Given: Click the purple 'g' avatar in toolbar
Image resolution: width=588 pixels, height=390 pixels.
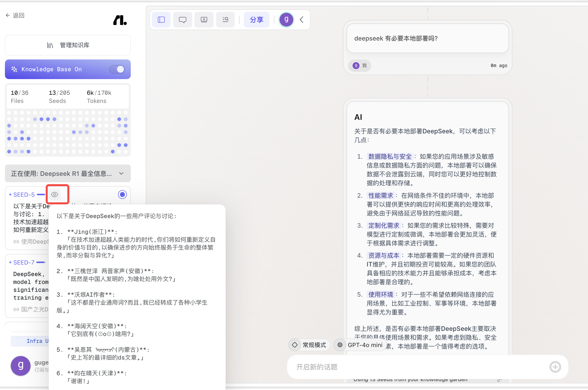Looking at the screenshot, I should pyautogui.click(x=286, y=20).
